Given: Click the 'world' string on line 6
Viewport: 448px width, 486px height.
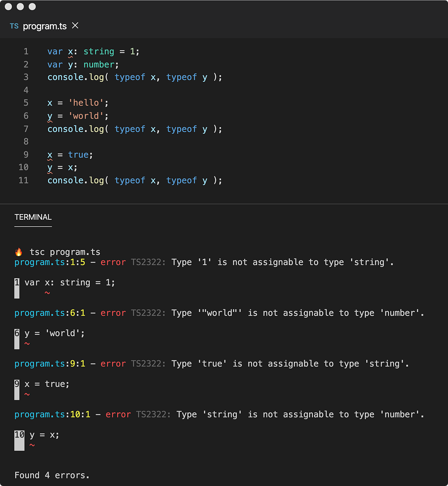Looking at the screenshot, I should (x=86, y=116).
